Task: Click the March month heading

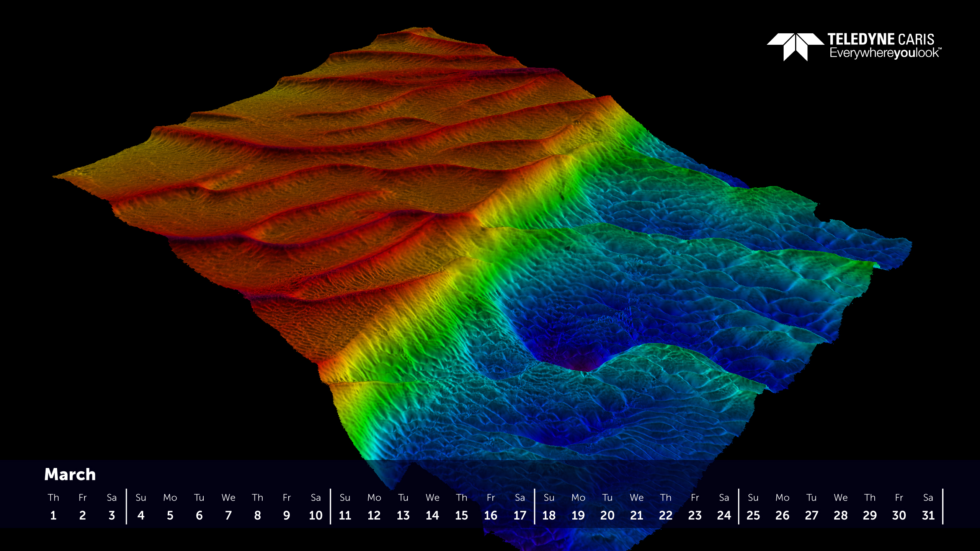Action: pos(70,474)
